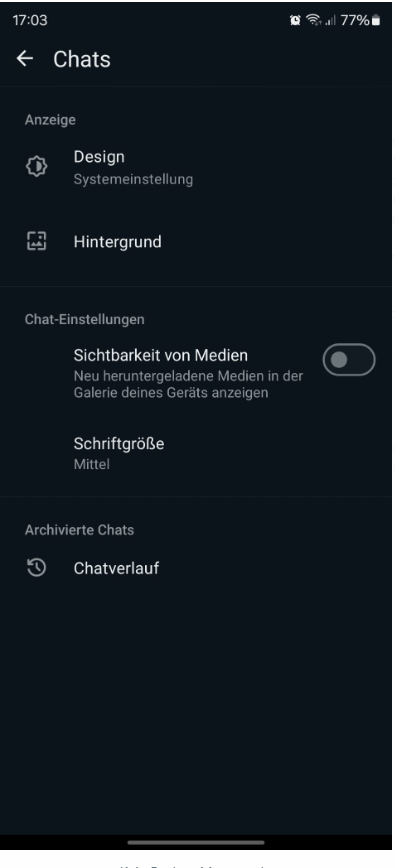Tap the mobile signal strength icon
The height and width of the screenshot is (868, 395).
pyautogui.click(x=331, y=21)
